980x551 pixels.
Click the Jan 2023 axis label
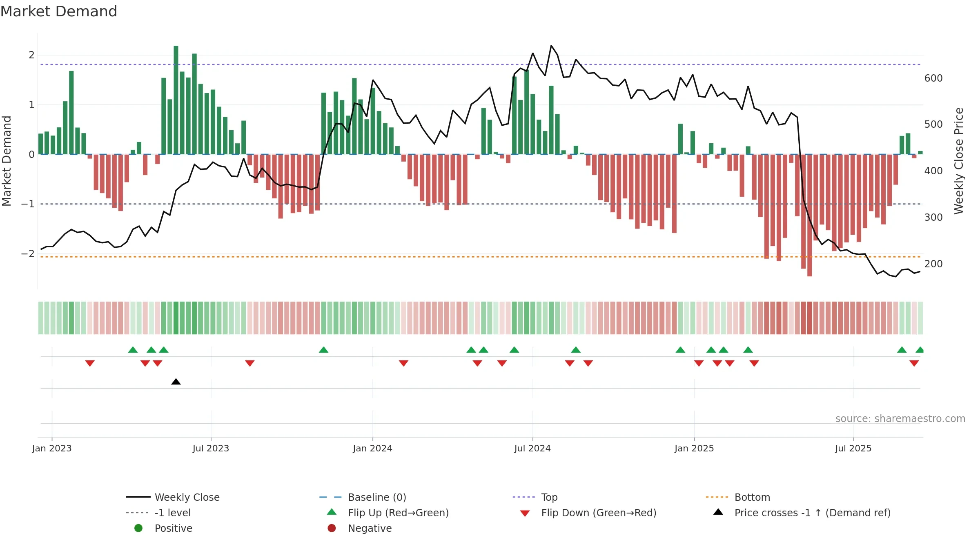click(x=52, y=448)
